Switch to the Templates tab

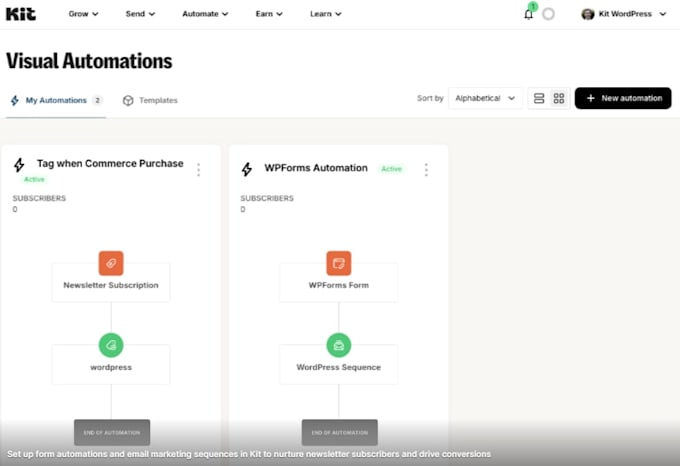[150, 101]
